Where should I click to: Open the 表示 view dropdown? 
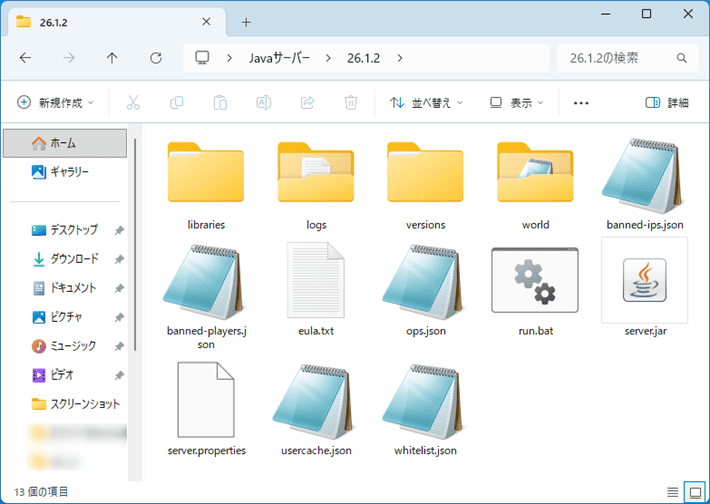[517, 103]
